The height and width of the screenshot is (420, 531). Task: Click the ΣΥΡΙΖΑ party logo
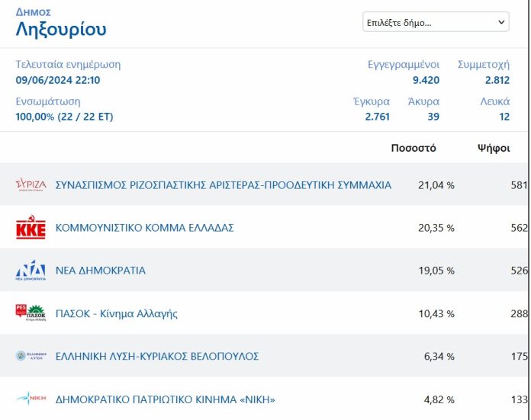[x=31, y=184]
